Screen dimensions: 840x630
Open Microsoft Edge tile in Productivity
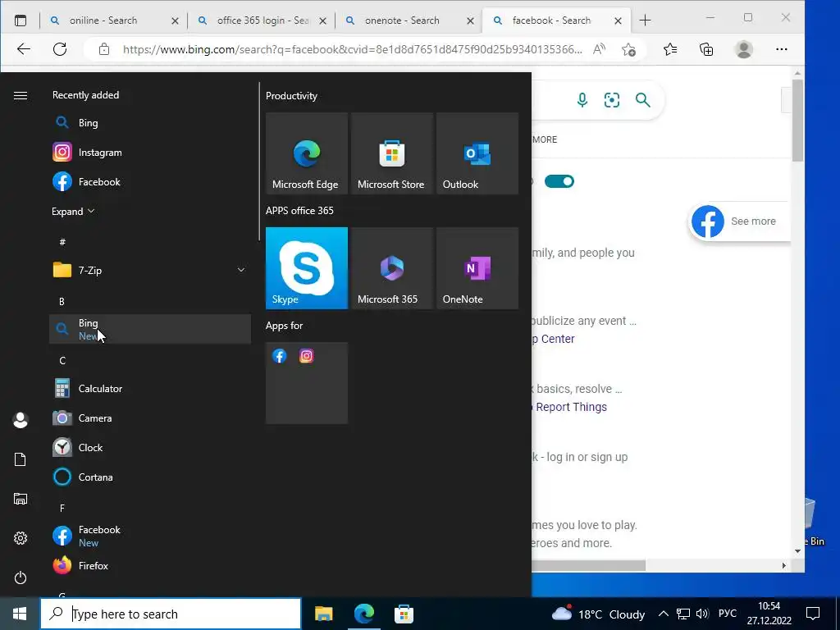[x=307, y=153]
